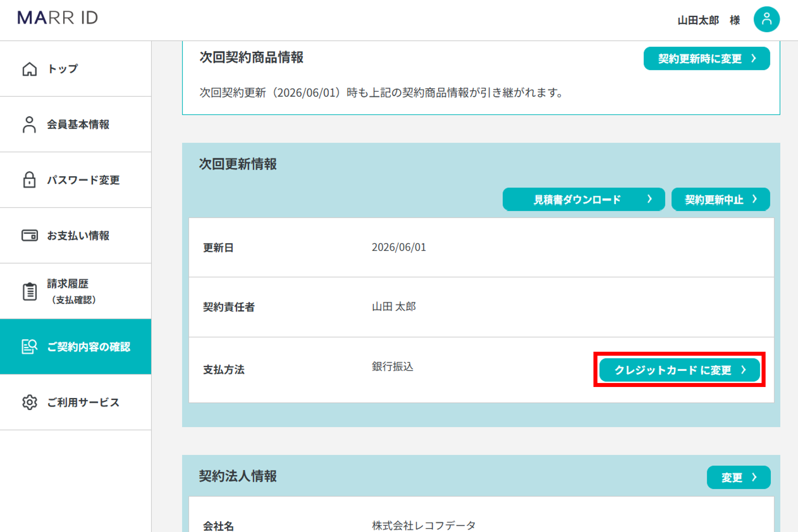Click the 更新日 value 2026/06/01

coord(399,247)
